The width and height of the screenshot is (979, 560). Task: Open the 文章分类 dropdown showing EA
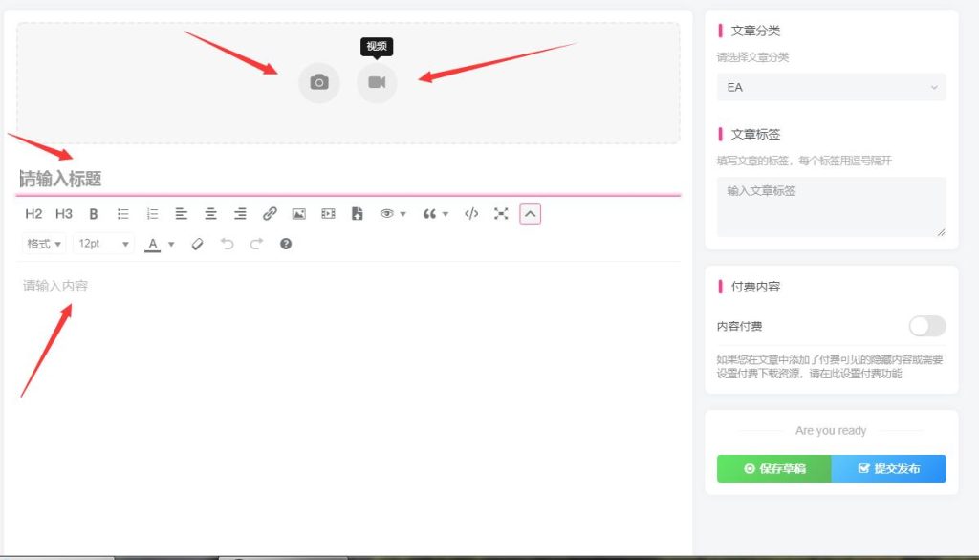831,87
